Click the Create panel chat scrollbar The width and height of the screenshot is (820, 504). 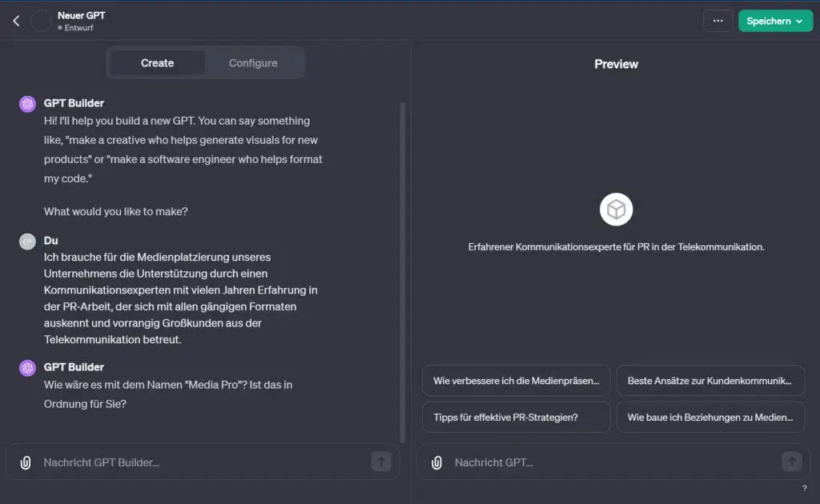(x=402, y=271)
